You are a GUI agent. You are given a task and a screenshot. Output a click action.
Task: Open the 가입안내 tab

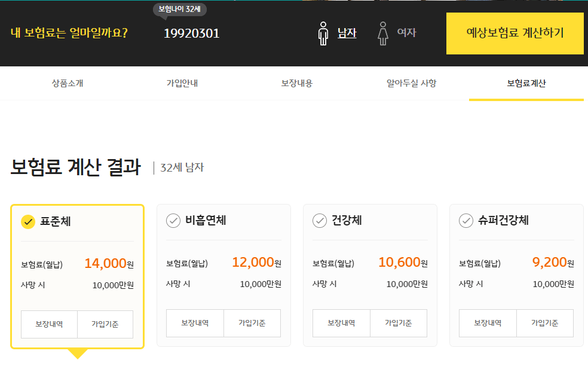click(x=182, y=83)
